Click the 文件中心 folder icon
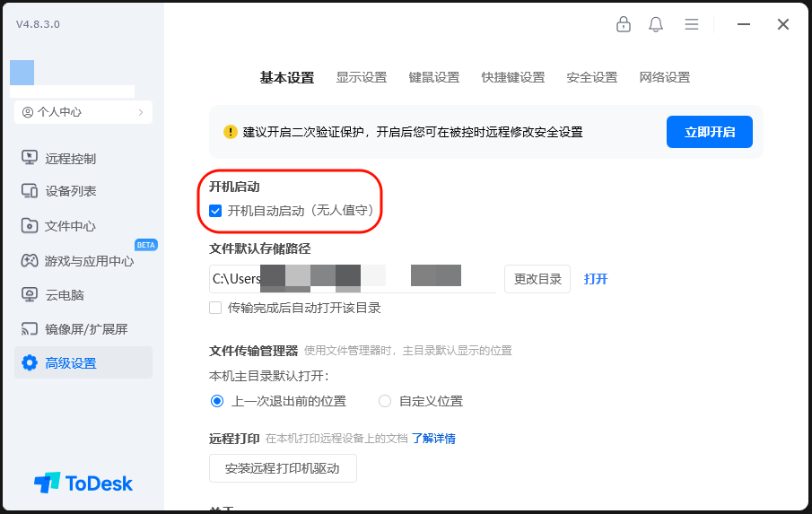 29,226
